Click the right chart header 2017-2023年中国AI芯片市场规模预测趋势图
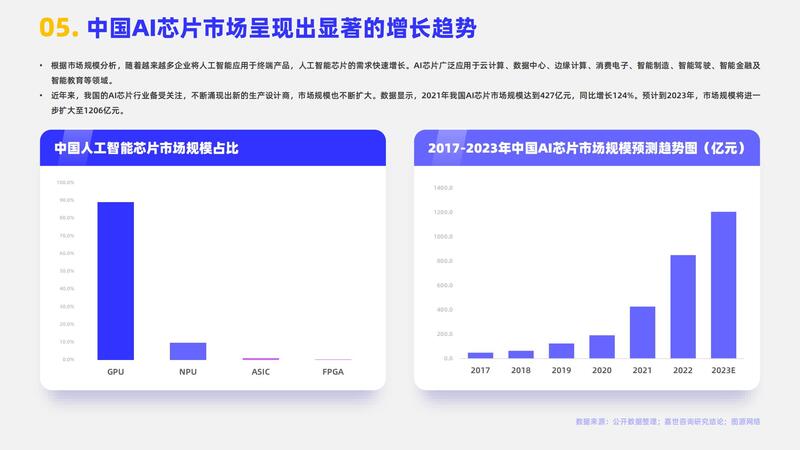Screen dimensions: 800x450 (586, 149)
